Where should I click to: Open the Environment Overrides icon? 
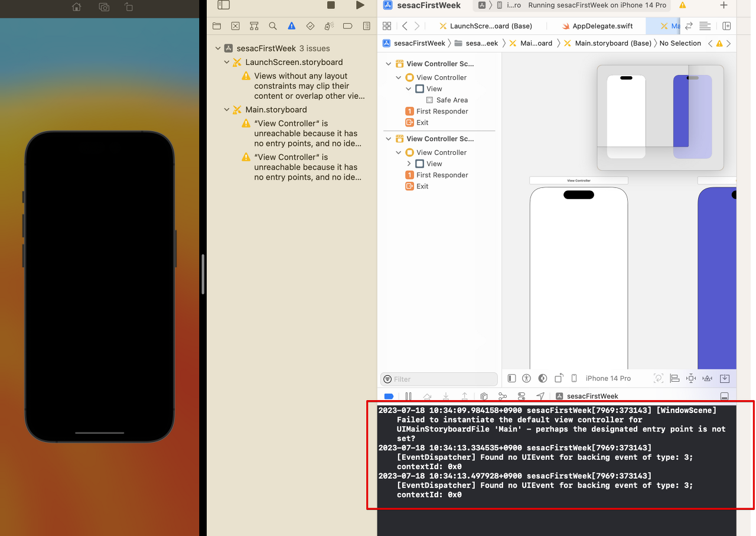522,397
